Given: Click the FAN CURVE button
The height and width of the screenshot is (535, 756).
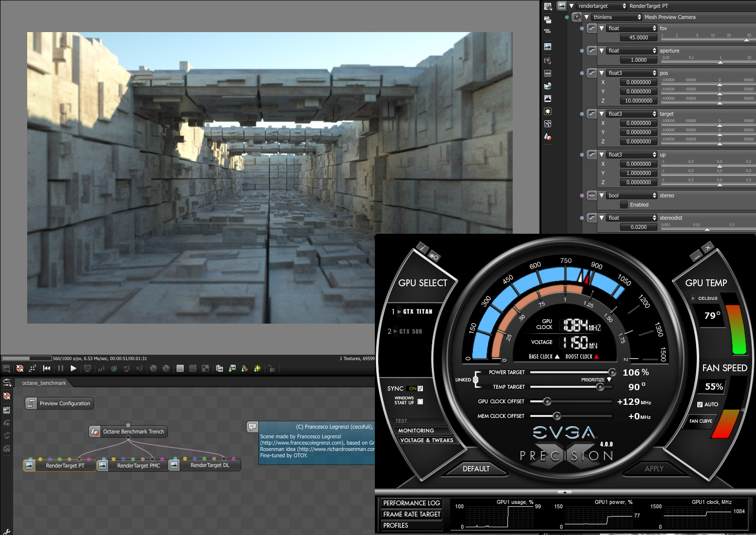Looking at the screenshot, I should (x=701, y=421).
